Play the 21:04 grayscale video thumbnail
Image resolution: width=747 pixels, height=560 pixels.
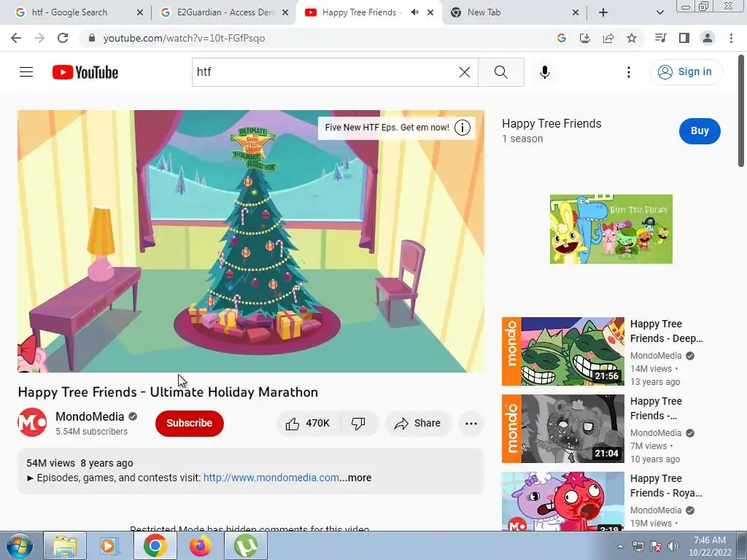point(562,429)
